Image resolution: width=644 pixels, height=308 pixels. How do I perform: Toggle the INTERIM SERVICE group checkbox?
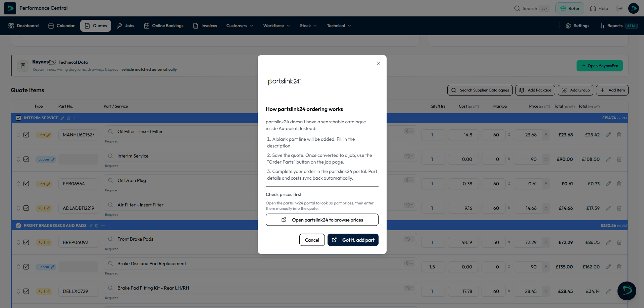[18, 118]
